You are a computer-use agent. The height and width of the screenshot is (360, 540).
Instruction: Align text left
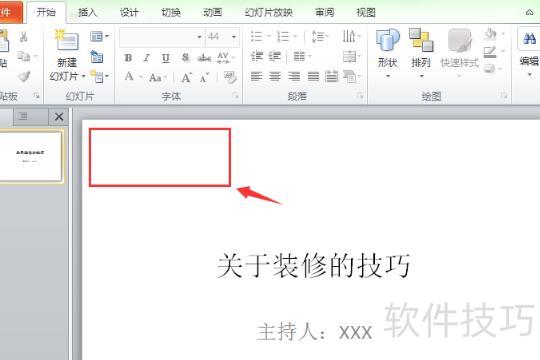pos(257,76)
